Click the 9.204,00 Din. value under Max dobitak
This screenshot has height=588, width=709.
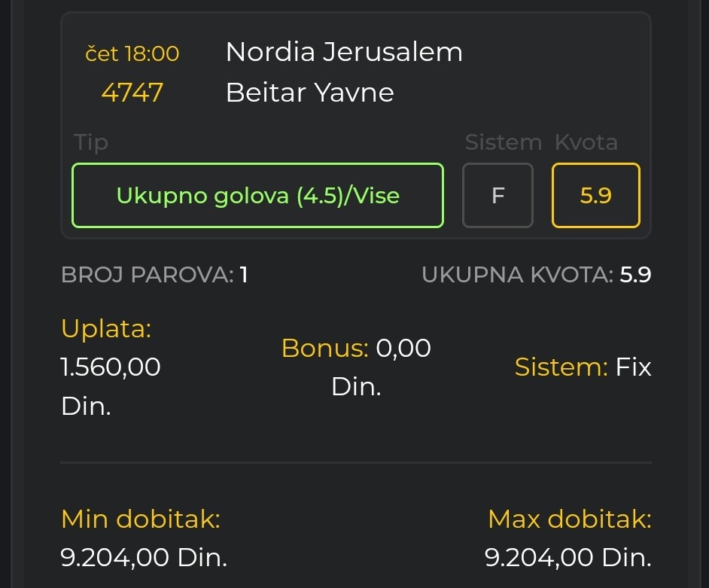coord(568,558)
